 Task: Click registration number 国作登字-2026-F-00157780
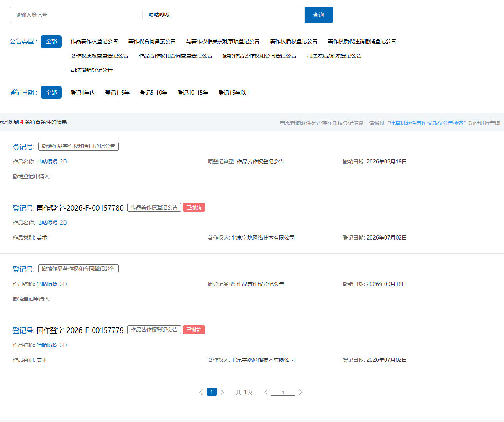click(80, 208)
